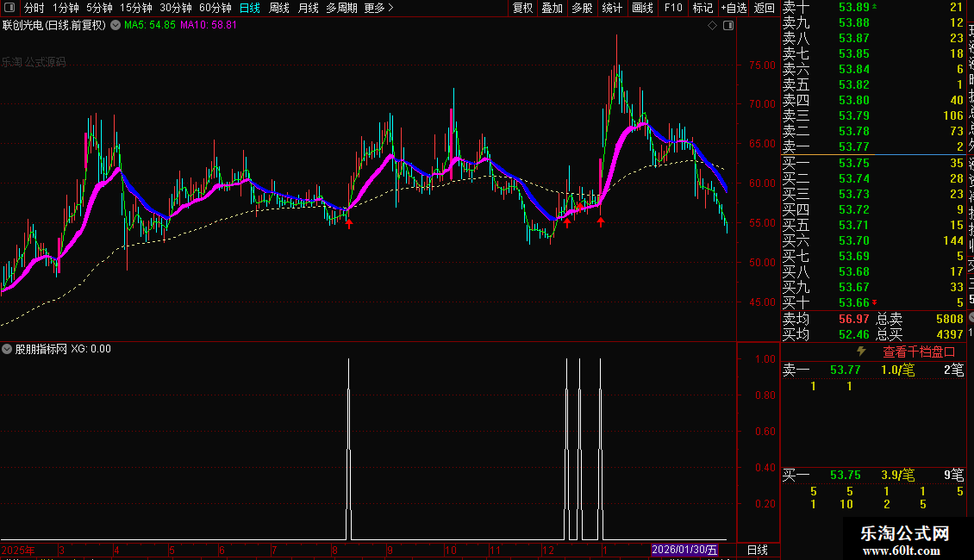974x560 pixels.
Task: Click the 1.00 indicator axis label
Action: coord(765,359)
